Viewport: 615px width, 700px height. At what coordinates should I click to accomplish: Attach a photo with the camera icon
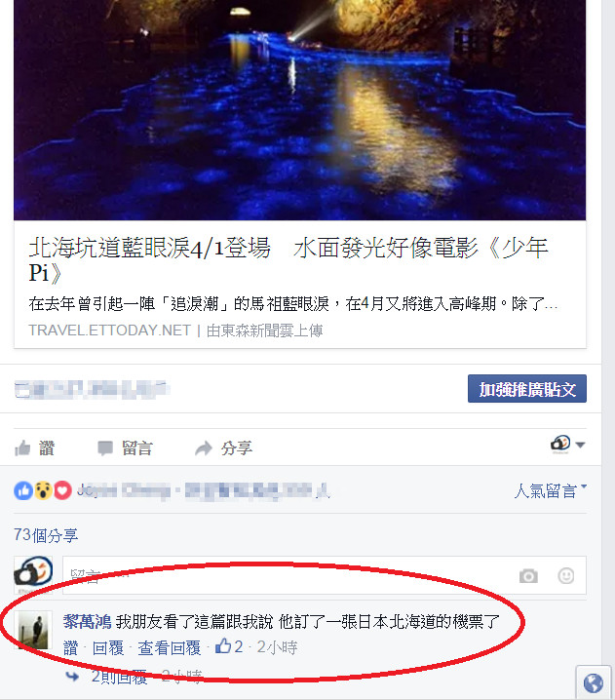point(528,576)
